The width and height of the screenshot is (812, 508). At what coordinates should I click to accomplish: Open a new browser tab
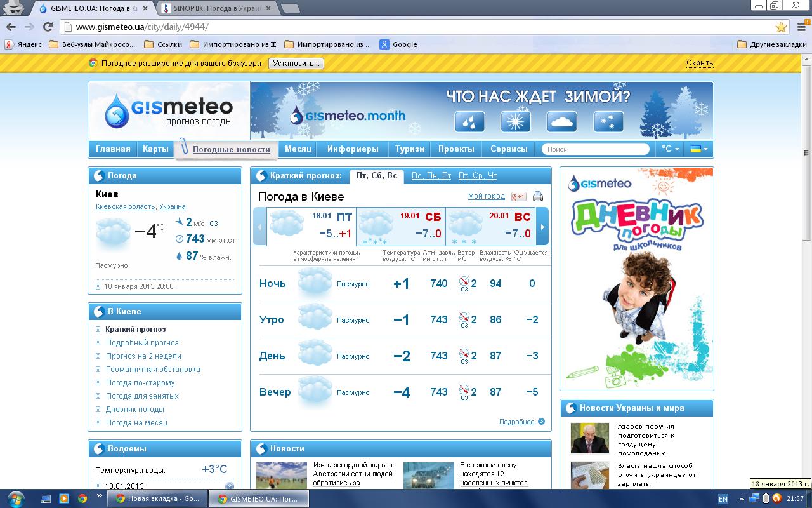click(290, 9)
